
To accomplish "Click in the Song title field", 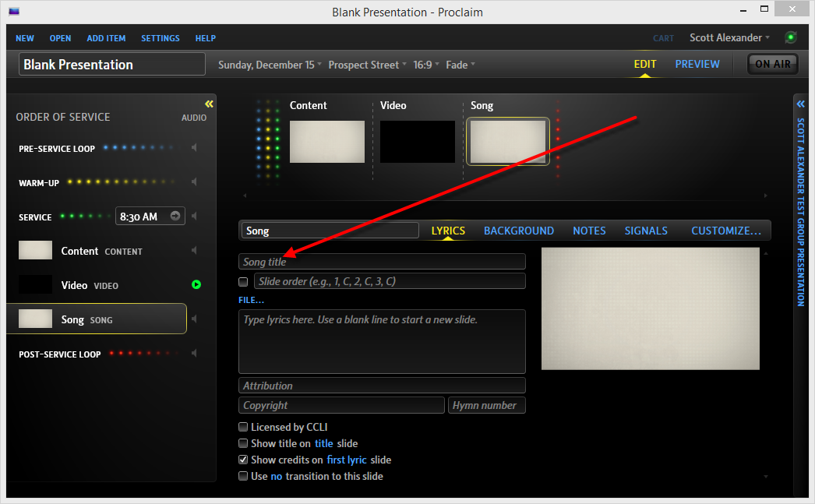I will click(x=382, y=262).
